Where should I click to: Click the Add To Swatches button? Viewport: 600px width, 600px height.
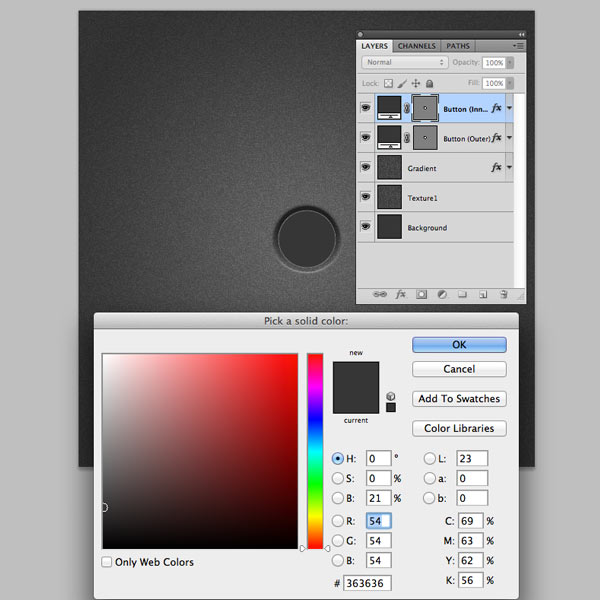(459, 399)
